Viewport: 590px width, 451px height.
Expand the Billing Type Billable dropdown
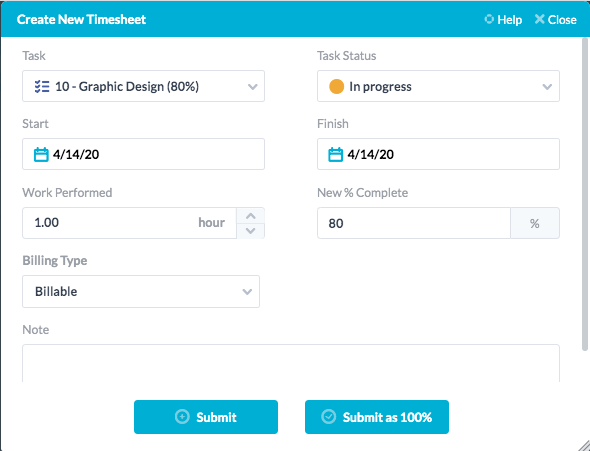coord(141,292)
